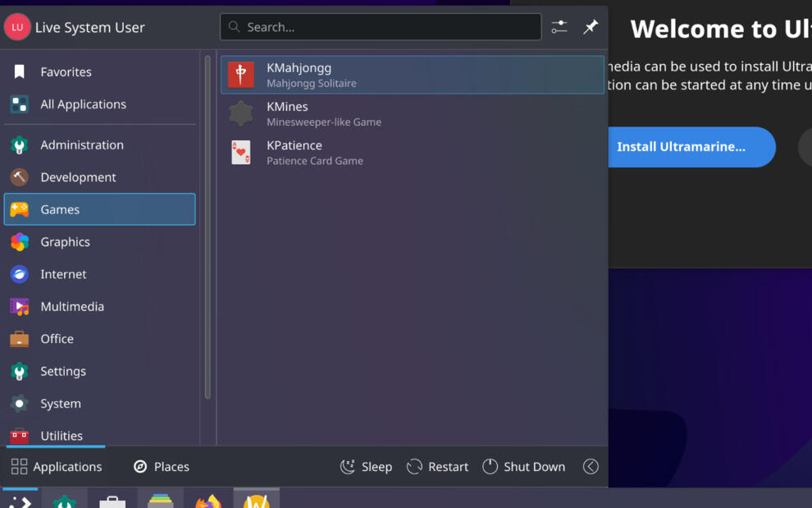This screenshot has width=812, height=508.
Task: Launch KPatience card game
Action: pyautogui.click(x=413, y=153)
